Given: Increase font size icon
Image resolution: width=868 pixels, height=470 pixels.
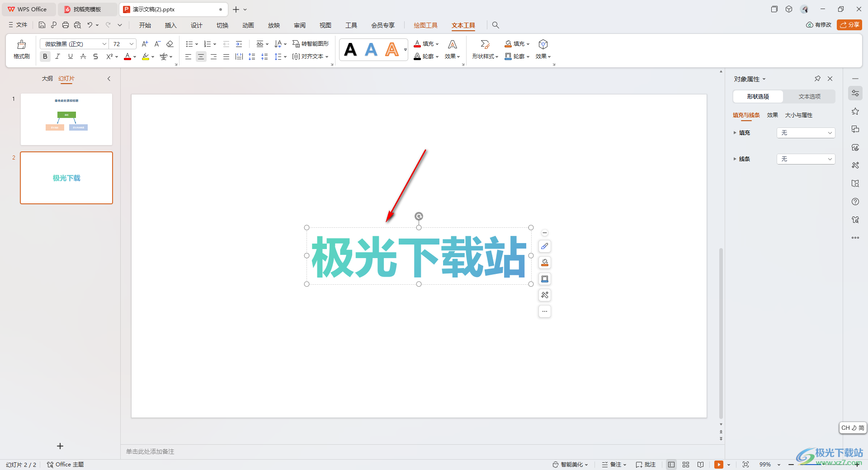Looking at the screenshot, I should pyautogui.click(x=145, y=44).
